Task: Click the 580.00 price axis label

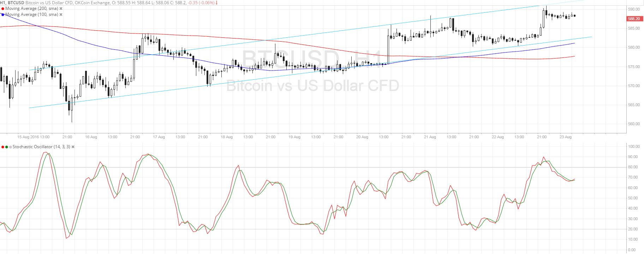Action: (634, 47)
